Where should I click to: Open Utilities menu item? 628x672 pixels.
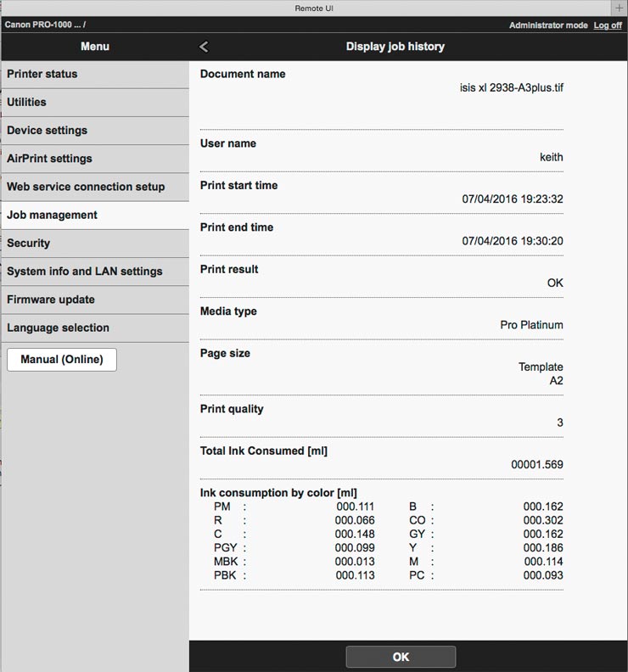[95, 103]
